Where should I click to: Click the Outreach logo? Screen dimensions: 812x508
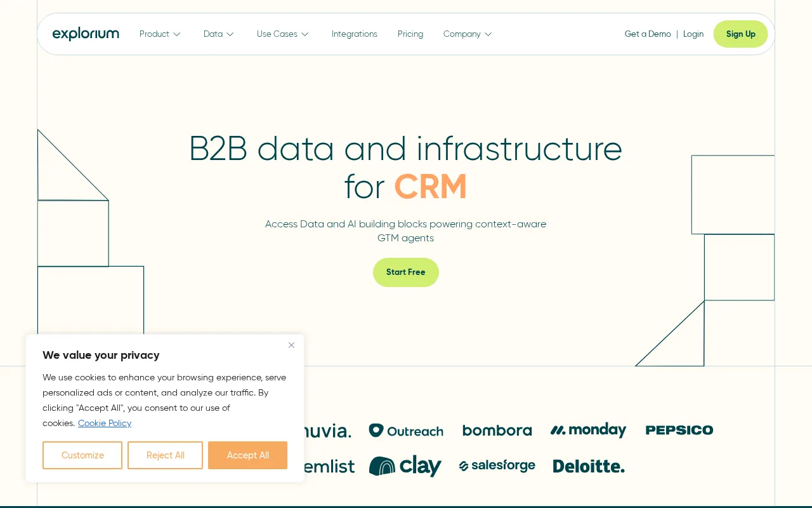[x=406, y=431]
